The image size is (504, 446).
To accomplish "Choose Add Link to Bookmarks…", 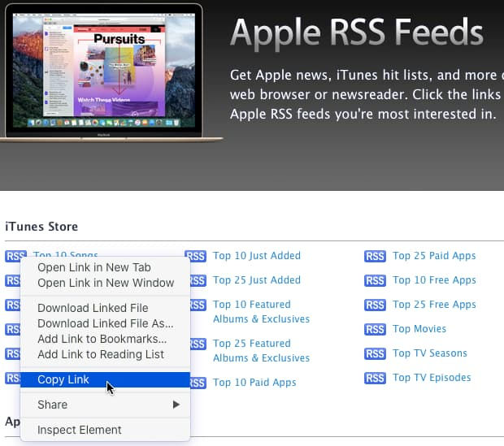I will 105,339.
